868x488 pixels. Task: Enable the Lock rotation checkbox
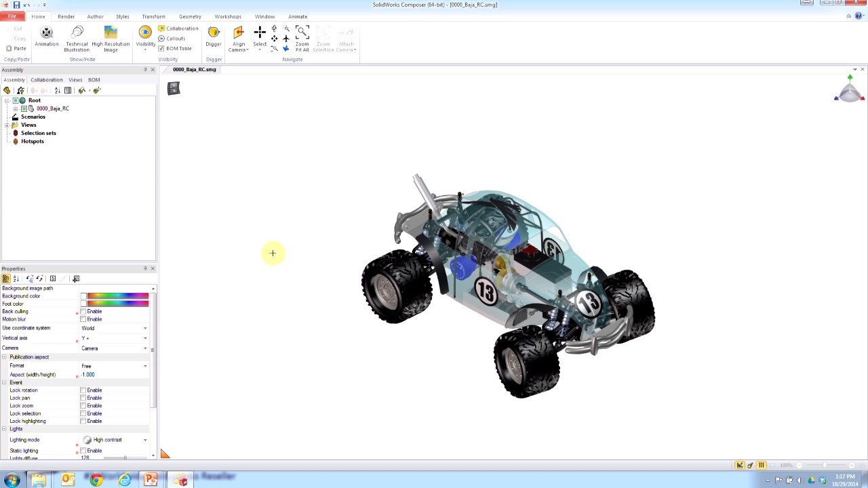coord(83,390)
